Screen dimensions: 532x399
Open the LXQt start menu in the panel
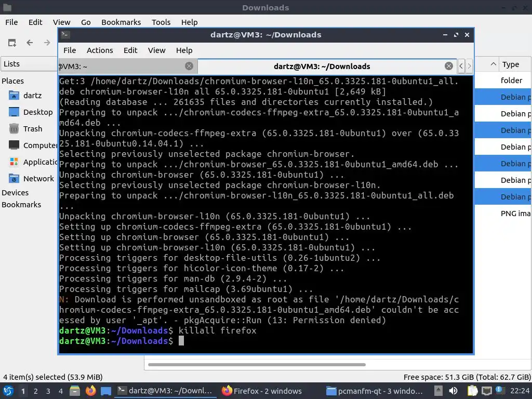tap(8, 391)
